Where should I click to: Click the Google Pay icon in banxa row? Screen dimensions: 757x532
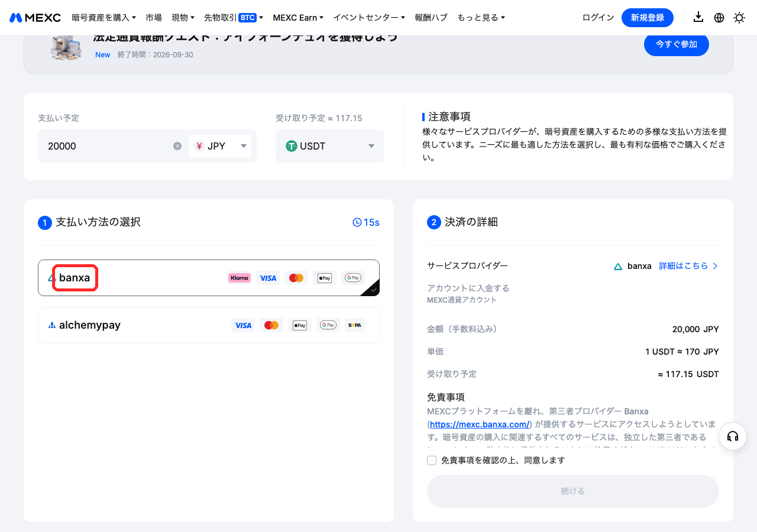[x=353, y=278]
